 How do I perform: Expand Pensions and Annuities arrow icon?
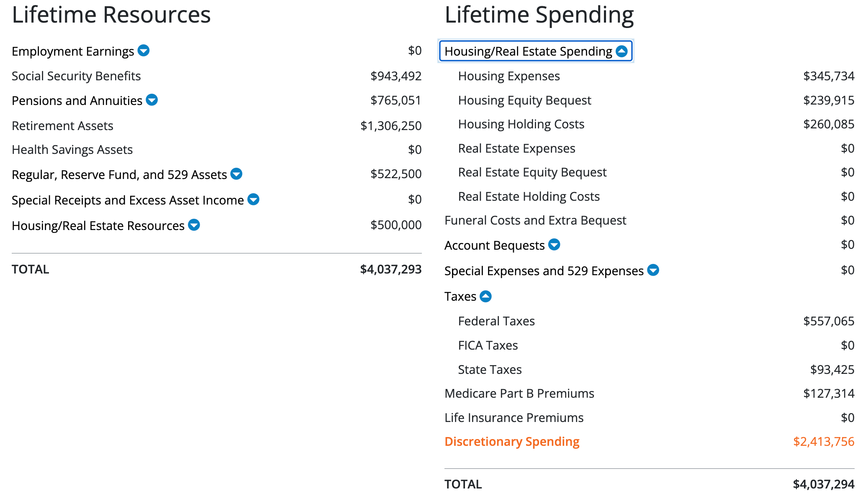coord(152,100)
